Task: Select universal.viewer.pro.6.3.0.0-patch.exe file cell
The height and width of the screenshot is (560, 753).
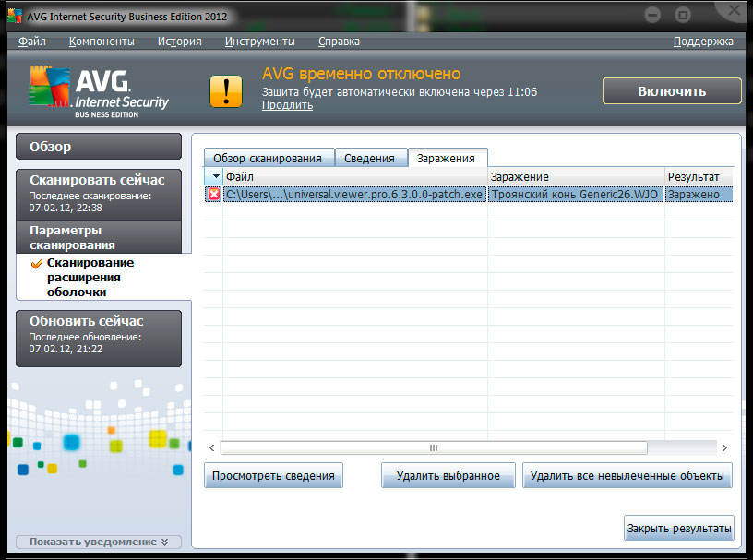Action: (x=354, y=194)
